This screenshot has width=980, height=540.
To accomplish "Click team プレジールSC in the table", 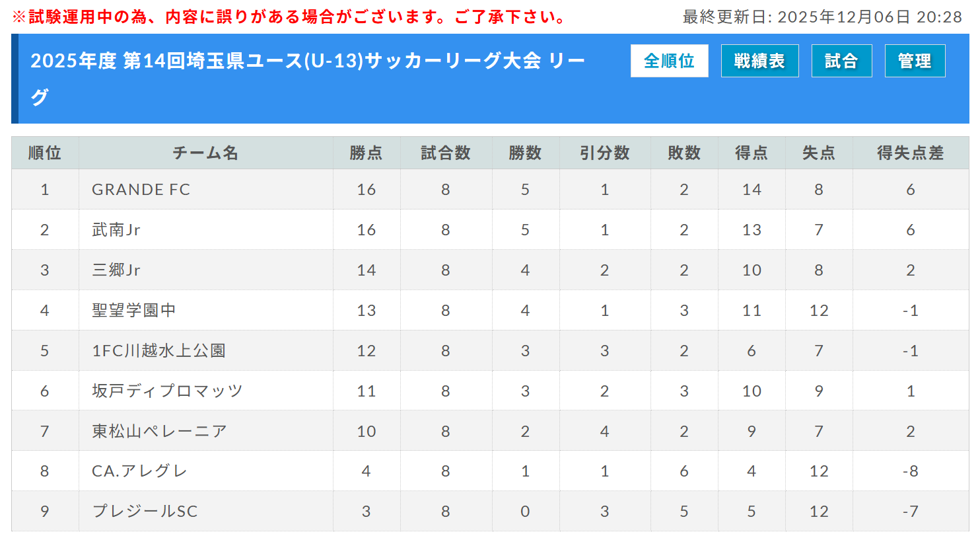I will tap(145, 512).
